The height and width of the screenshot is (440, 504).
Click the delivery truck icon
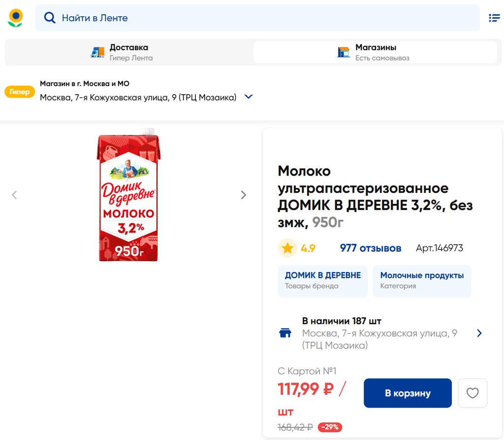97,52
